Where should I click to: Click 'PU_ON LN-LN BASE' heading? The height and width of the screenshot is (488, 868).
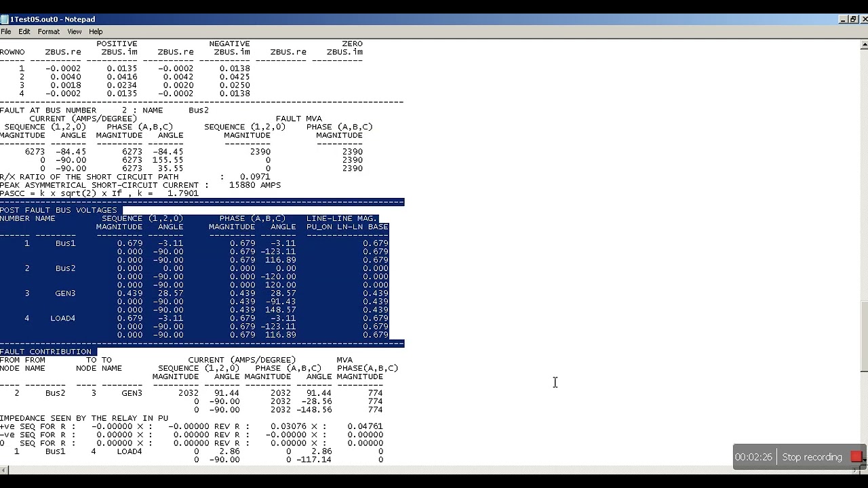(347, 226)
